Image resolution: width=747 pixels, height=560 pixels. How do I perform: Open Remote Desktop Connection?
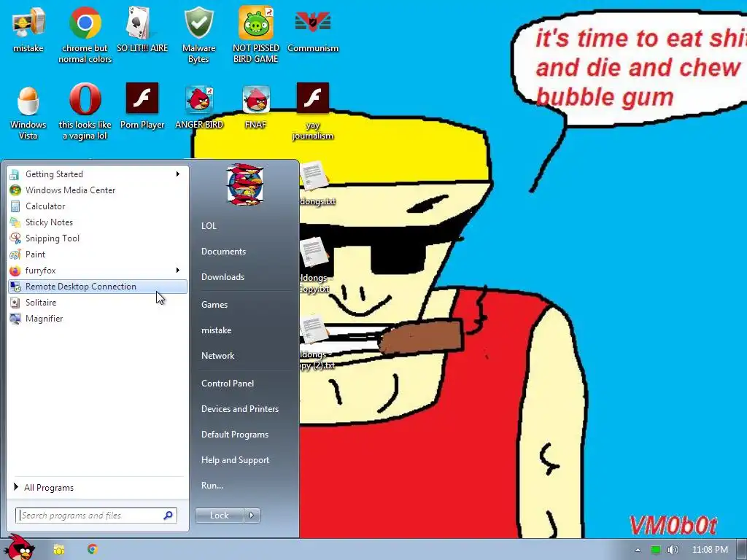click(x=98, y=287)
